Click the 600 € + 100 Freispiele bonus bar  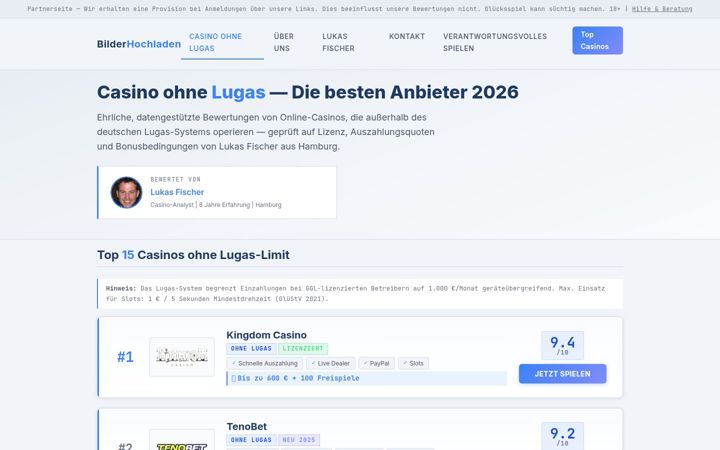point(366,378)
